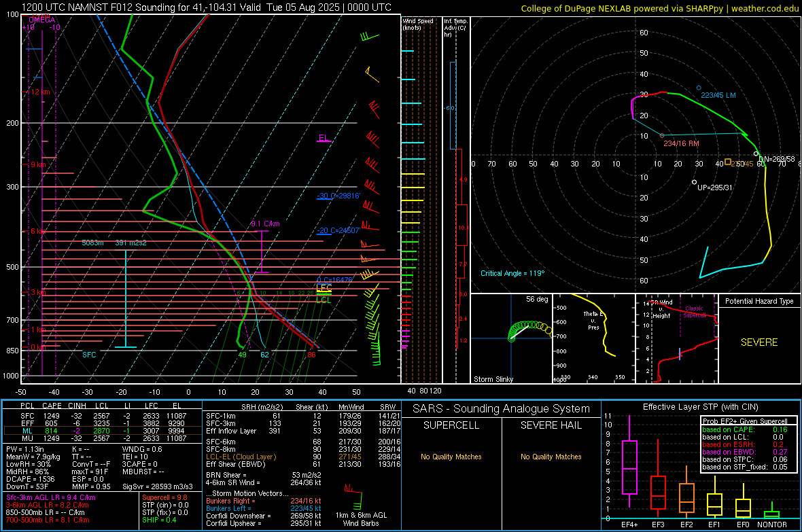Image resolution: width=802 pixels, height=532 pixels.
Task: Click the 'maxT = 91F' value
Action: click(90, 472)
